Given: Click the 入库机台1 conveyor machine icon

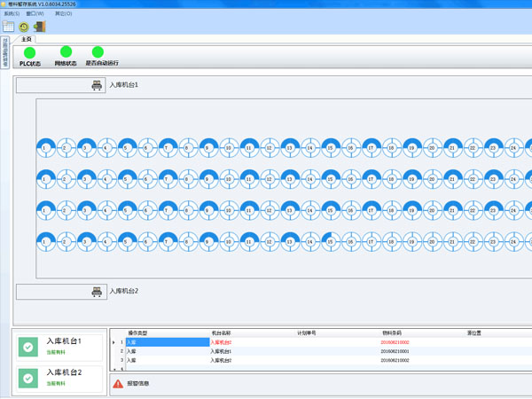Looking at the screenshot, I should click(97, 85).
